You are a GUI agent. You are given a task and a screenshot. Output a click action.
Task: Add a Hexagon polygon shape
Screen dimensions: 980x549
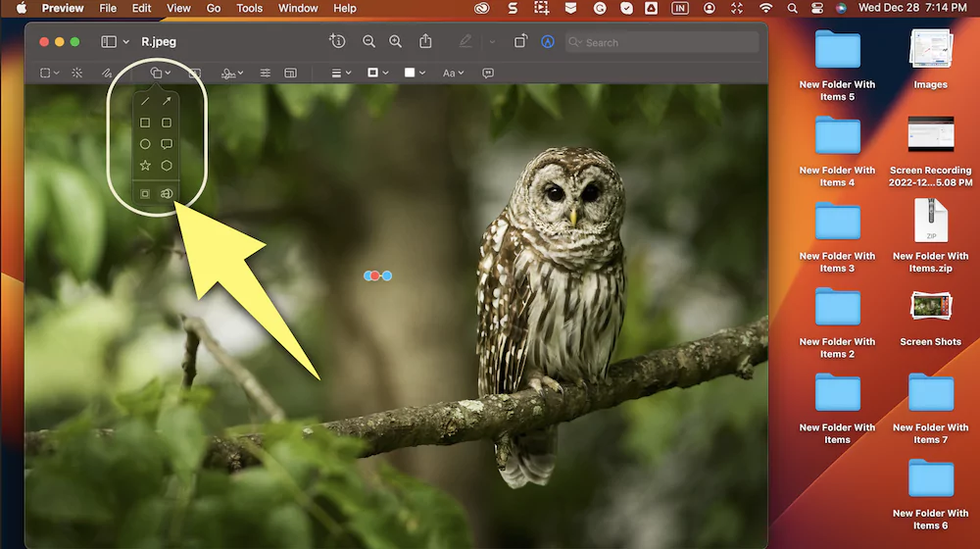167,165
